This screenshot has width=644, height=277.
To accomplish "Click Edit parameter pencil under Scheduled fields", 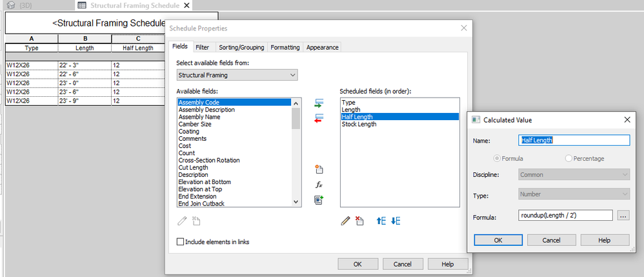I will pos(345,221).
